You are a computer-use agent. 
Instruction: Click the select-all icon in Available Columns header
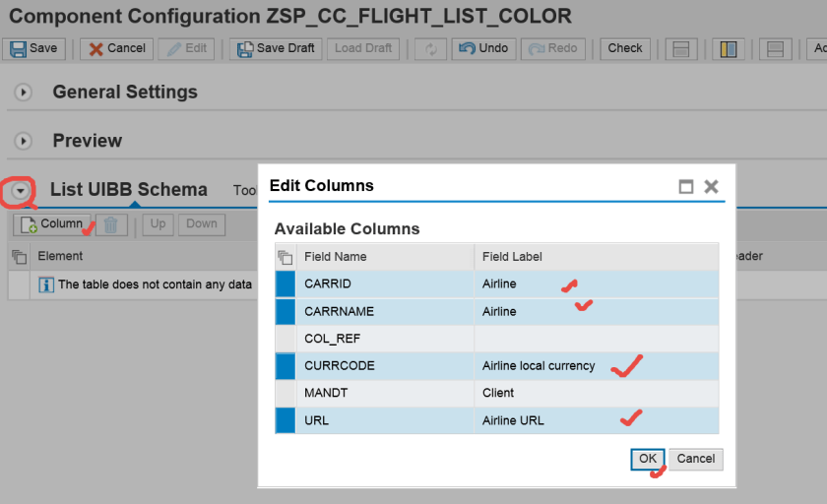click(286, 257)
